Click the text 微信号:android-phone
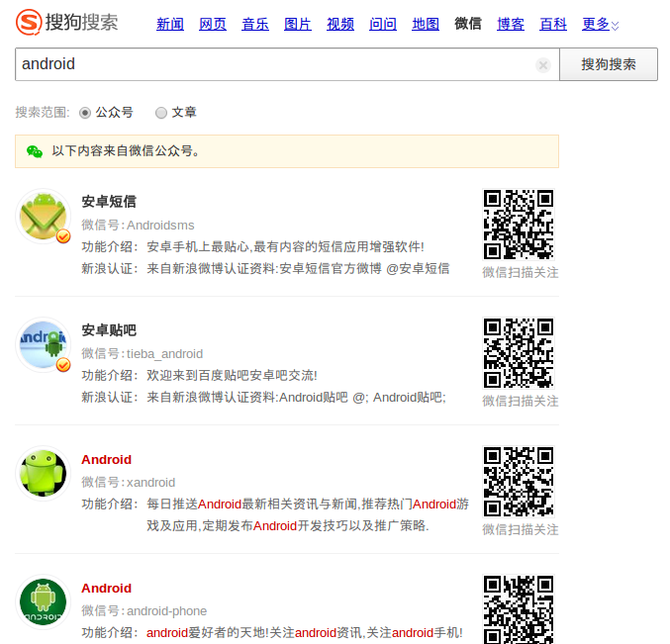Screen dimensions: 670x644 [144, 610]
